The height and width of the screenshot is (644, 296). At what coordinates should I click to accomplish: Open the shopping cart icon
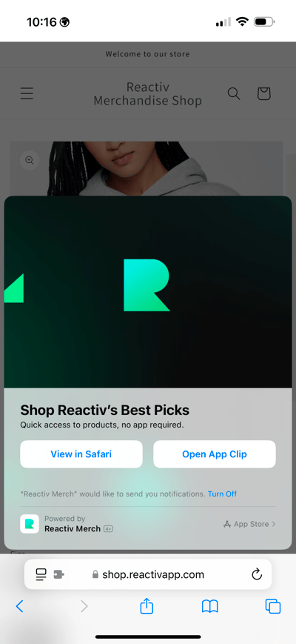coord(263,93)
